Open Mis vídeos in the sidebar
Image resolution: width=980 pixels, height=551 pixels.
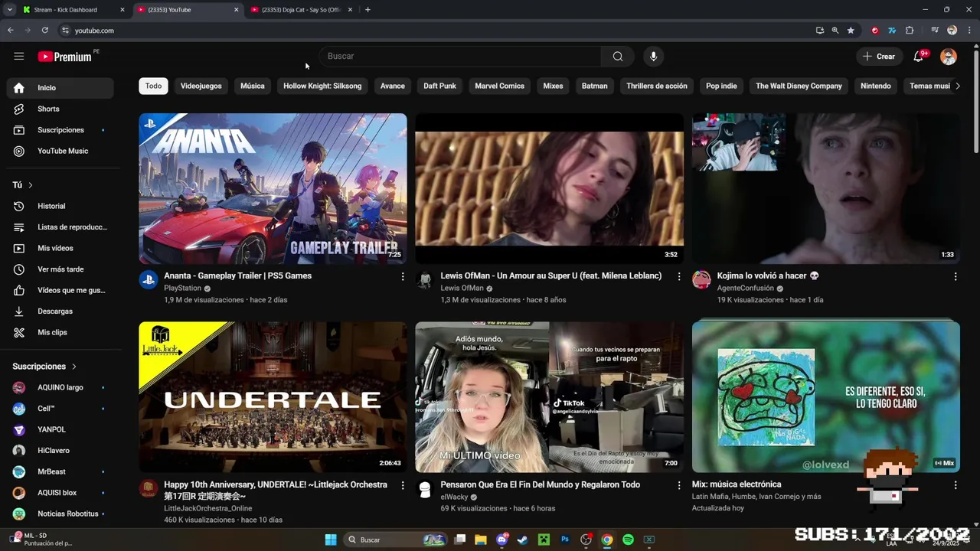[60, 248]
